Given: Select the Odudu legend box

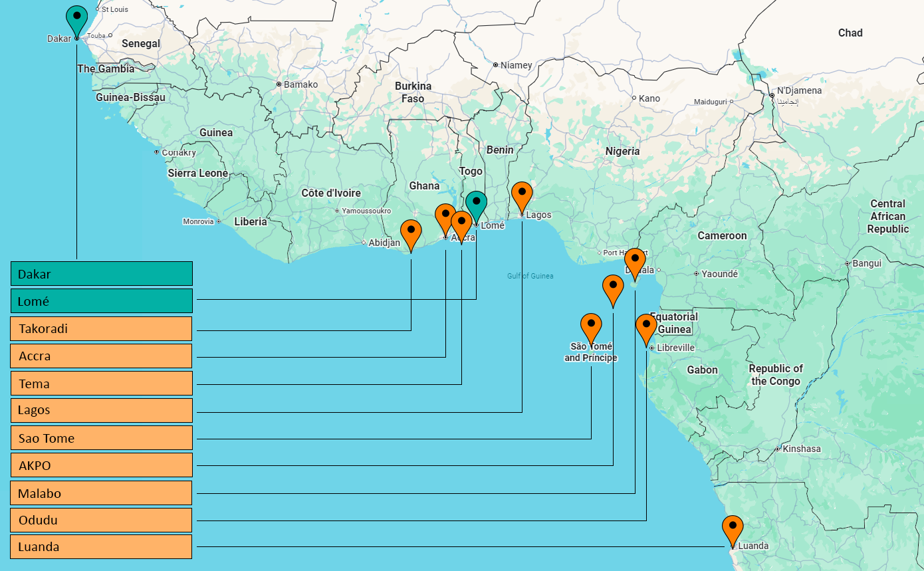Looking at the screenshot, I should [x=102, y=520].
